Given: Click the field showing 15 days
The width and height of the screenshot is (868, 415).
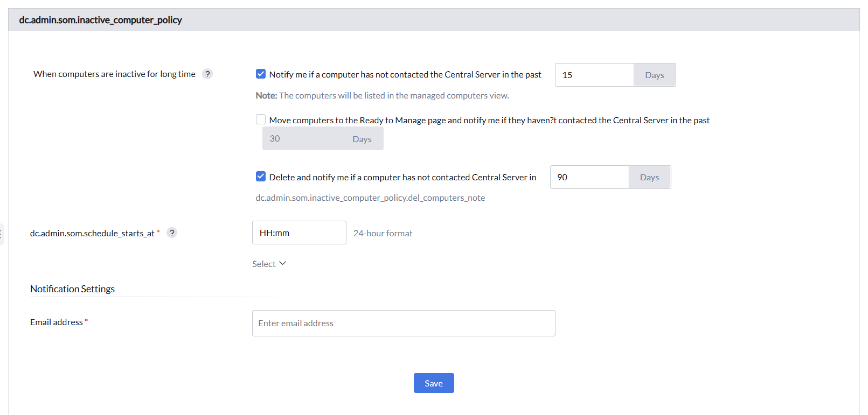Looking at the screenshot, I should (594, 75).
